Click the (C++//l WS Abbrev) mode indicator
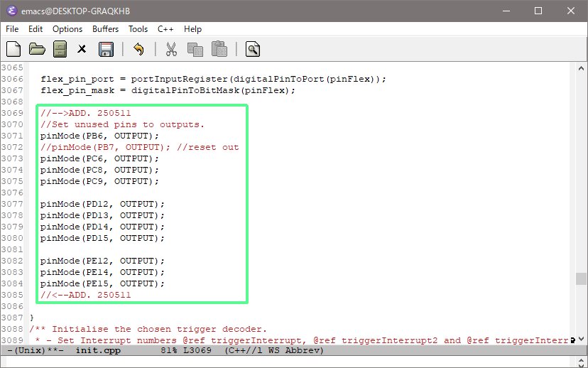The image size is (588, 368). pos(273,350)
